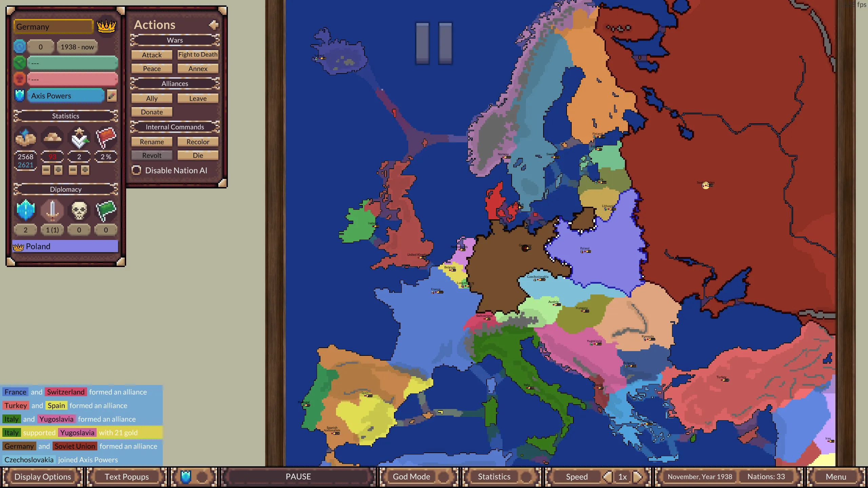Enable pause via PAUSE button
This screenshot has height=488, width=868.
(x=297, y=476)
